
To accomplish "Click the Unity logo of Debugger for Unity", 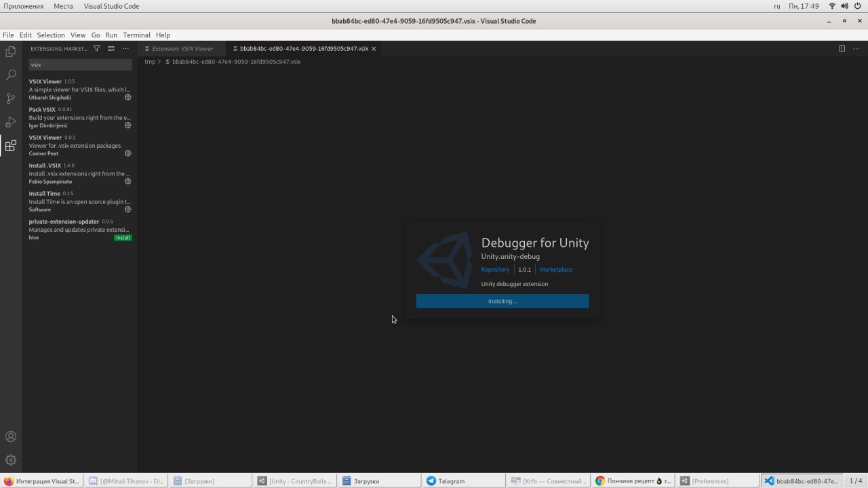I will pyautogui.click(x=445, y=261).
